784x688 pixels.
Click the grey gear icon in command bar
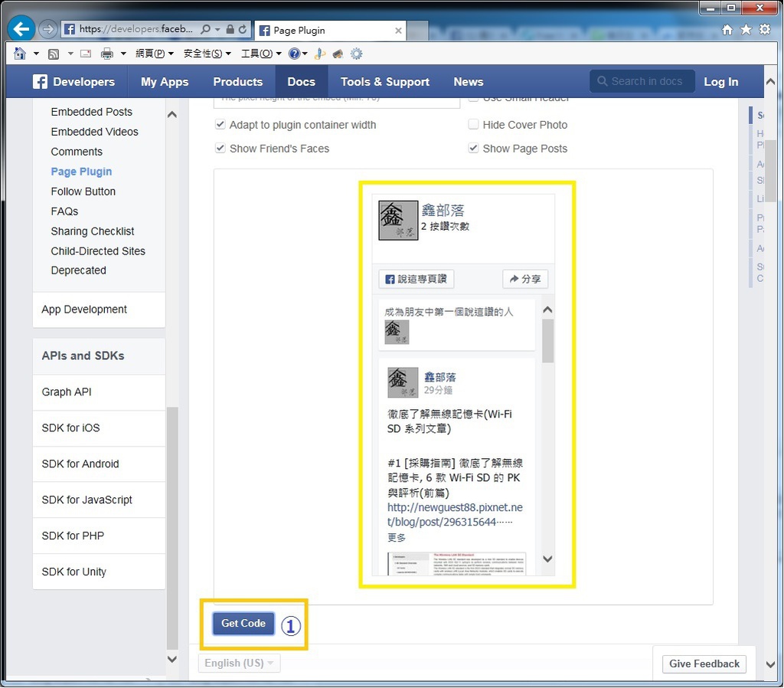[356, 54]
